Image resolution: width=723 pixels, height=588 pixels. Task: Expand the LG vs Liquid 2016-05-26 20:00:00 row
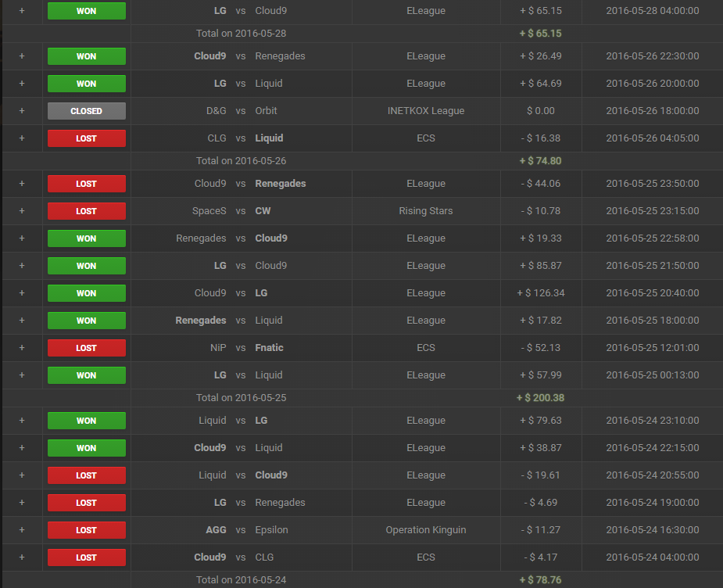pos(22,84)
